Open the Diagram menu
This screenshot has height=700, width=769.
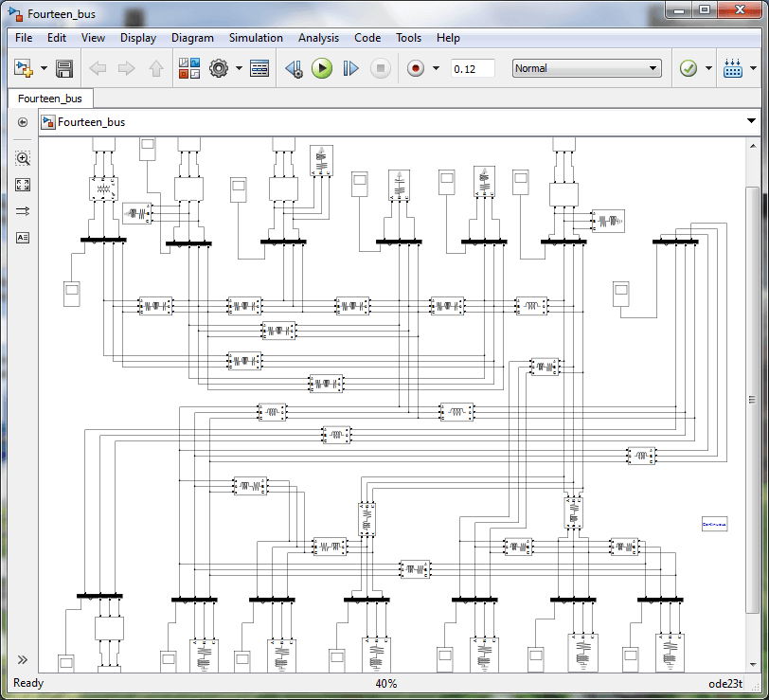point(192,38)
